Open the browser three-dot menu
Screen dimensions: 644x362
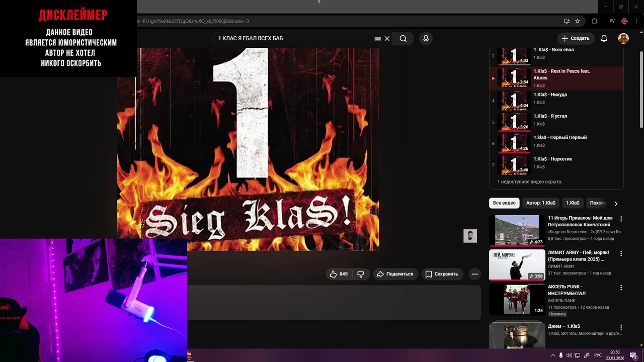[x=635, y=21]
